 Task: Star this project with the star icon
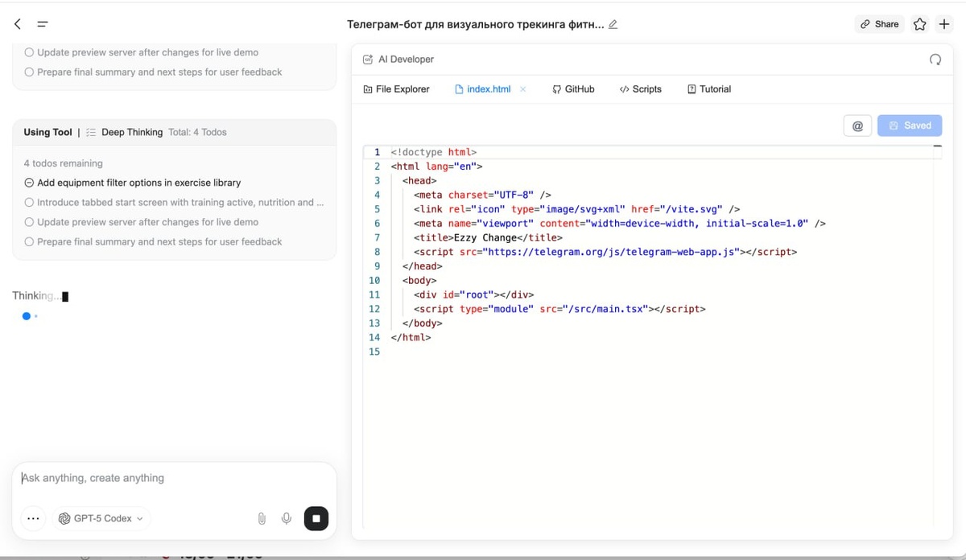[x=919, y=24]
